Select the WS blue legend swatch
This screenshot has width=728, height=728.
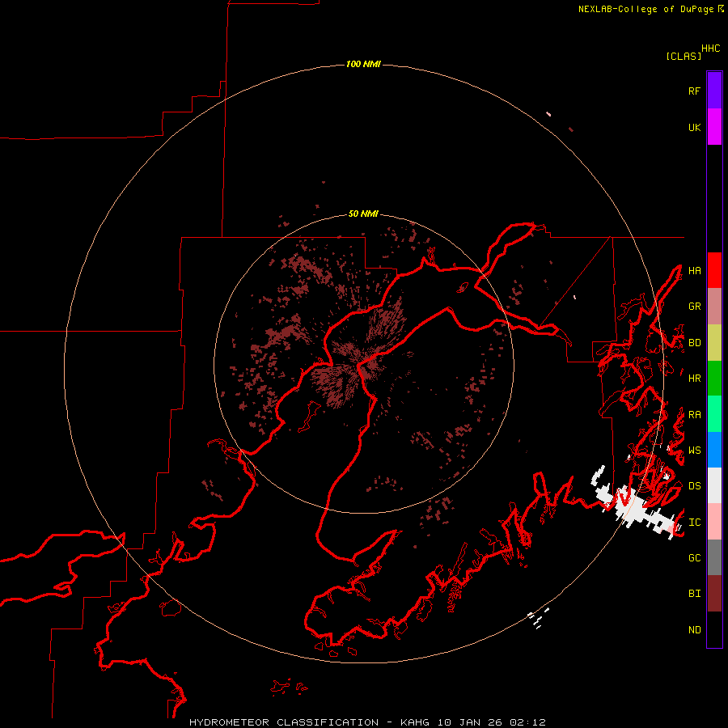point(714,450)
